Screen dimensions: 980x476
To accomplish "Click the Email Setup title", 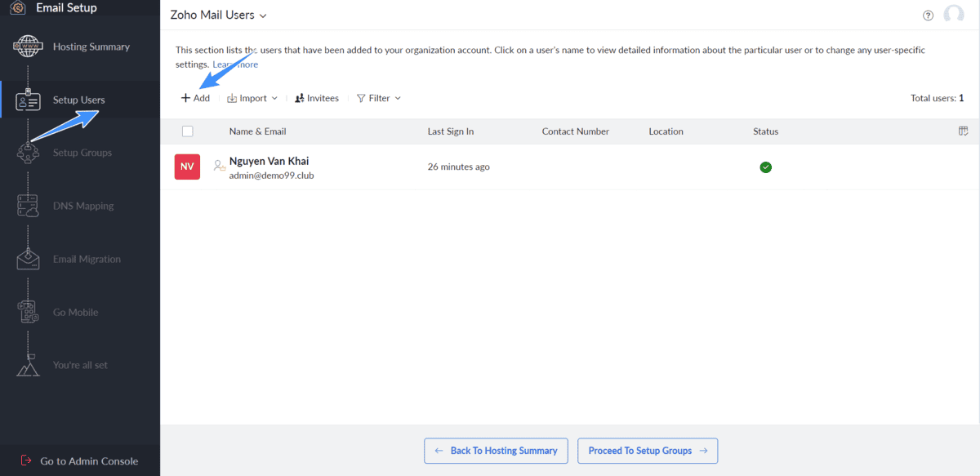I will tap(66, 8).
